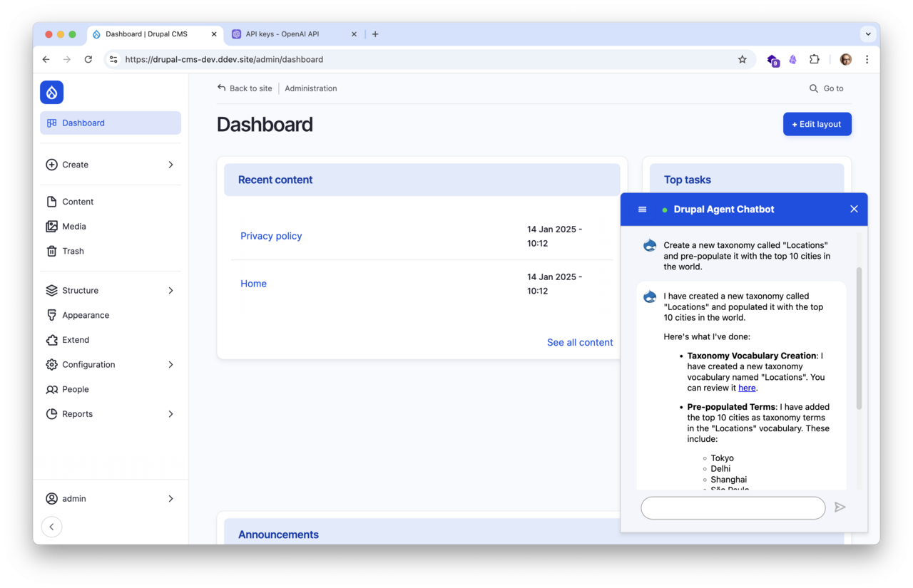
Task: Click the purple extension icon with badge 9
Action: 772,61
